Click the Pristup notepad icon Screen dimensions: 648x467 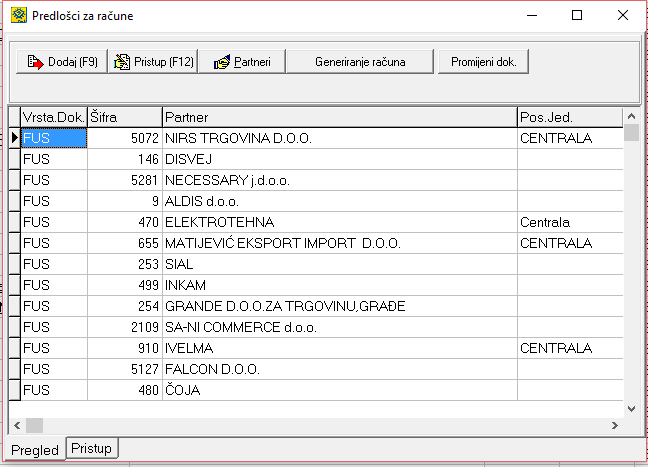click(x=122, y=62)
